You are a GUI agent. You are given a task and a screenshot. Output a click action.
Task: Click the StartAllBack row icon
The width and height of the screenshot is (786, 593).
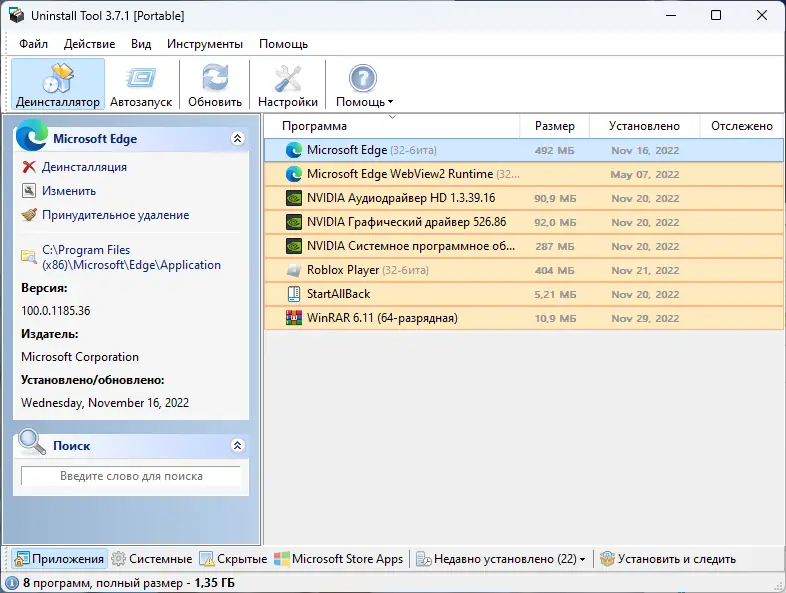[x=294, y=294]
